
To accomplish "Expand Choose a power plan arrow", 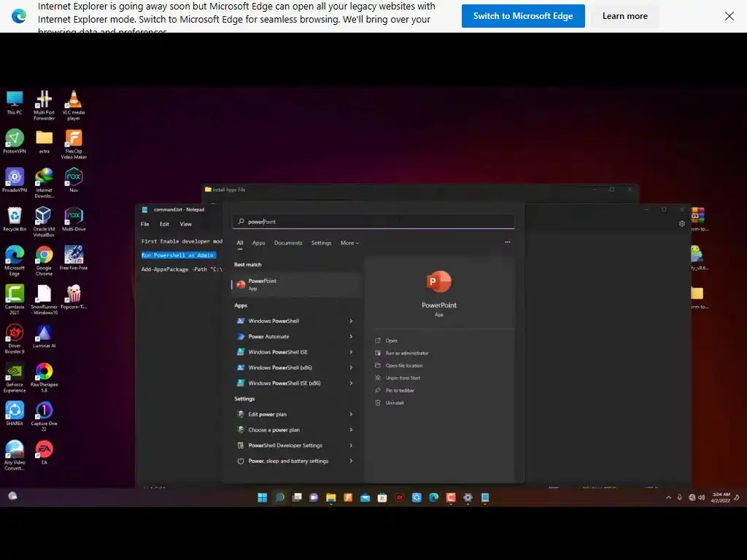I will tap(351, 430).
